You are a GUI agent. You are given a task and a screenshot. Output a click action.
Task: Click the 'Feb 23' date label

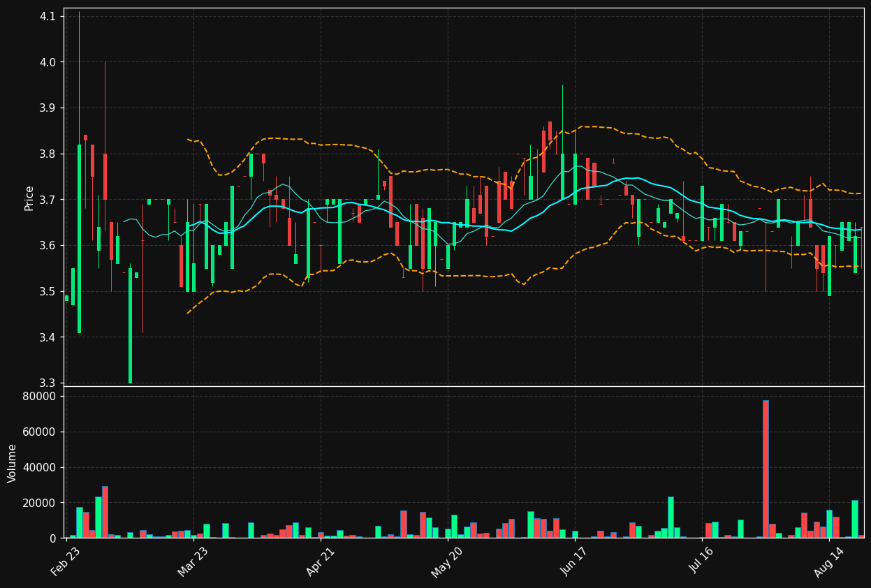66,562
